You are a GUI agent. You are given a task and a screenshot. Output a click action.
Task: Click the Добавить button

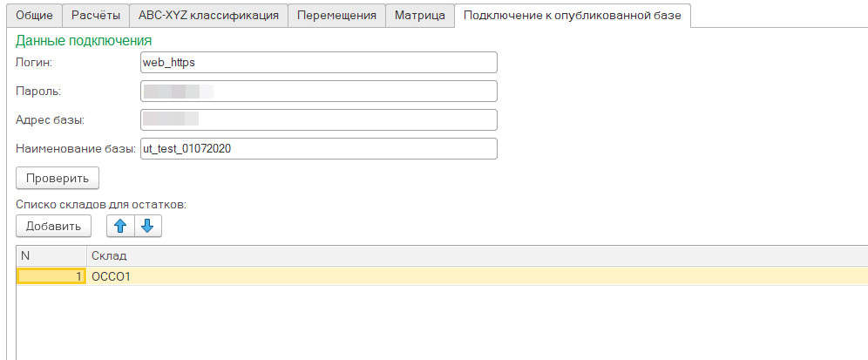click(x=53, y=226)
